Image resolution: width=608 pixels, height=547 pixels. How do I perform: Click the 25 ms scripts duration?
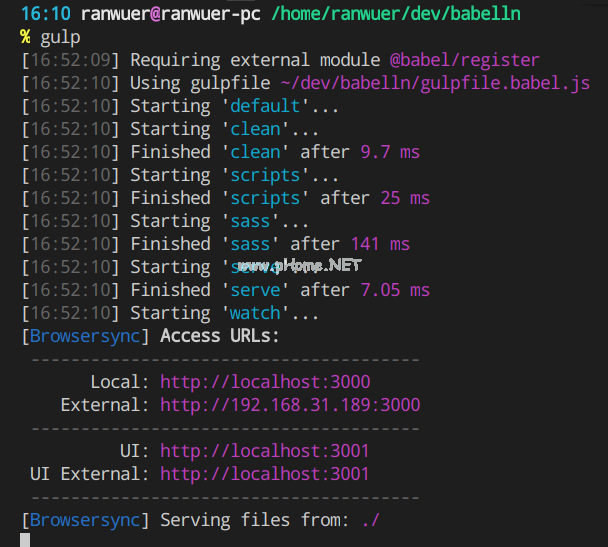pos(405,198)
